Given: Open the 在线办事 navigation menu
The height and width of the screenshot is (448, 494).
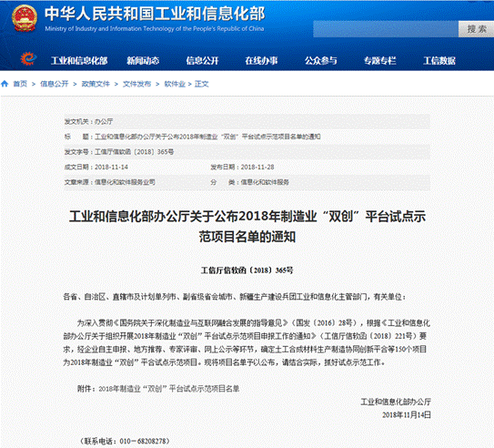Looking at the screenshot, I should coord(261,60).
